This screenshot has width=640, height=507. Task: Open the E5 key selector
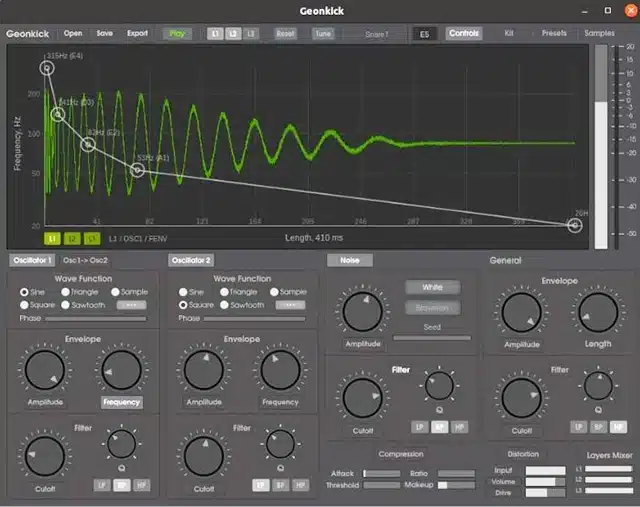click(x=424, y=34)
